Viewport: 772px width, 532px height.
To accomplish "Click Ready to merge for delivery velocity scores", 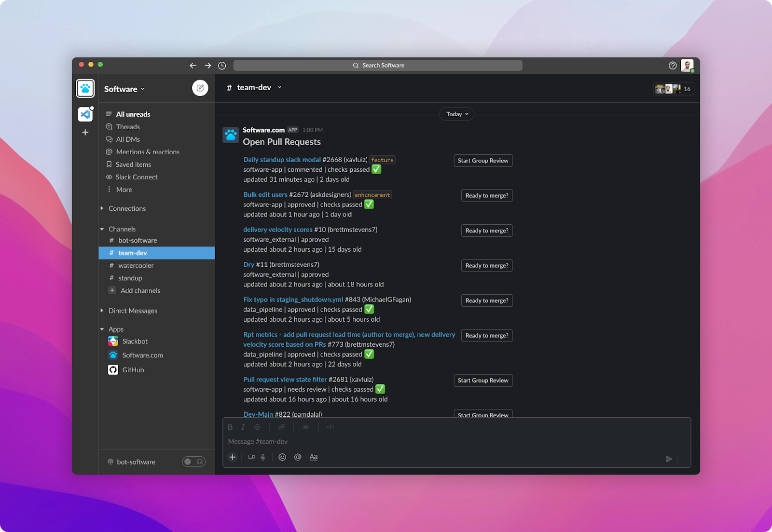I will tap(487, 231).
